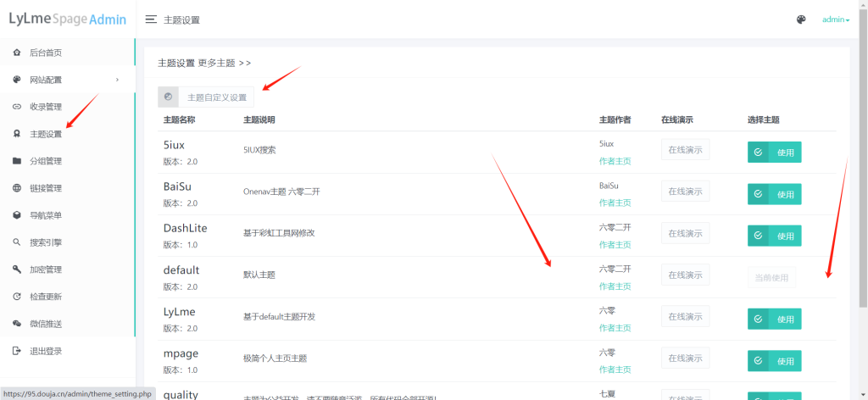Viewport: 868px width, 400px height.
Task: Click the magnifier icon beside 搜索引擎
Action: 17,242
